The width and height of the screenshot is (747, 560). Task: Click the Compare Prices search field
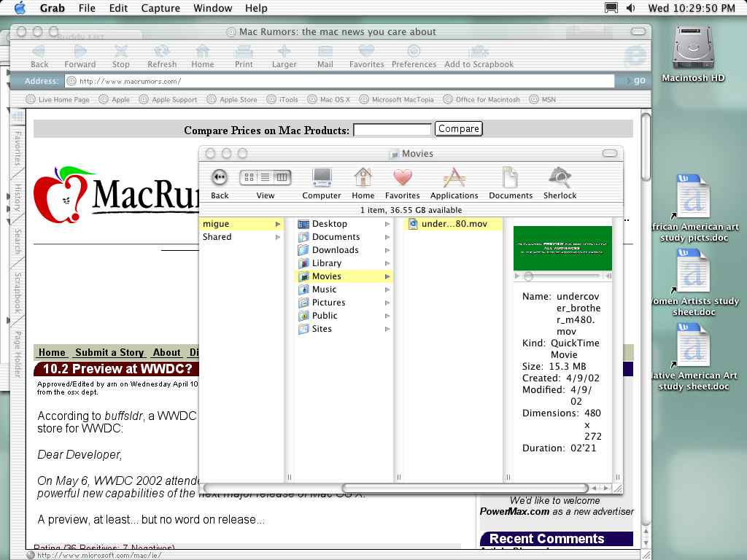point(392,130)
